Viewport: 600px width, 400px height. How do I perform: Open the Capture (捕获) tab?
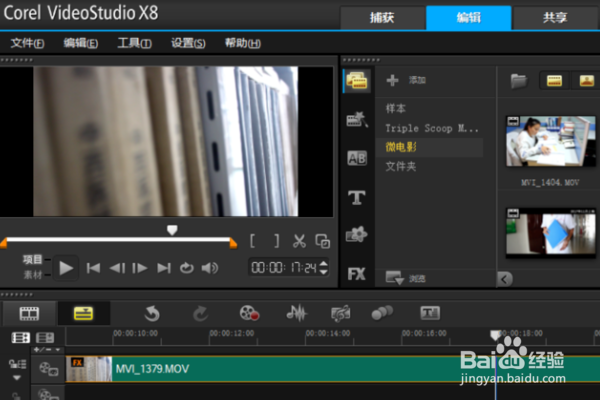[383, 18]
